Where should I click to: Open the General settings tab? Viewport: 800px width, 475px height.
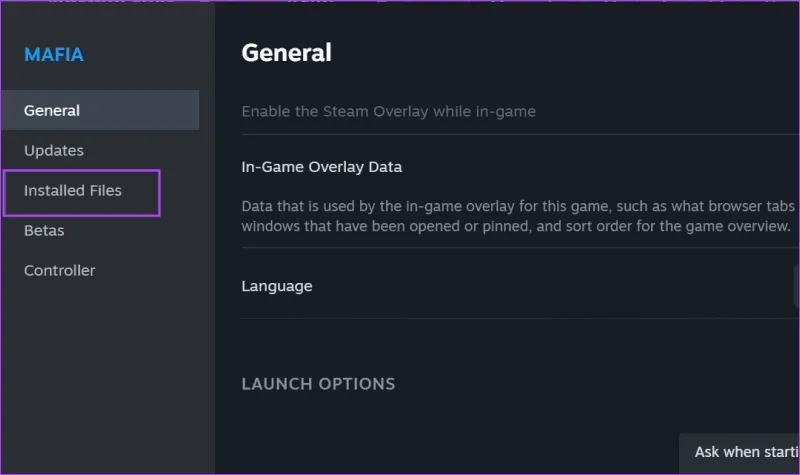pyautogui.click(x=52, y=110)
